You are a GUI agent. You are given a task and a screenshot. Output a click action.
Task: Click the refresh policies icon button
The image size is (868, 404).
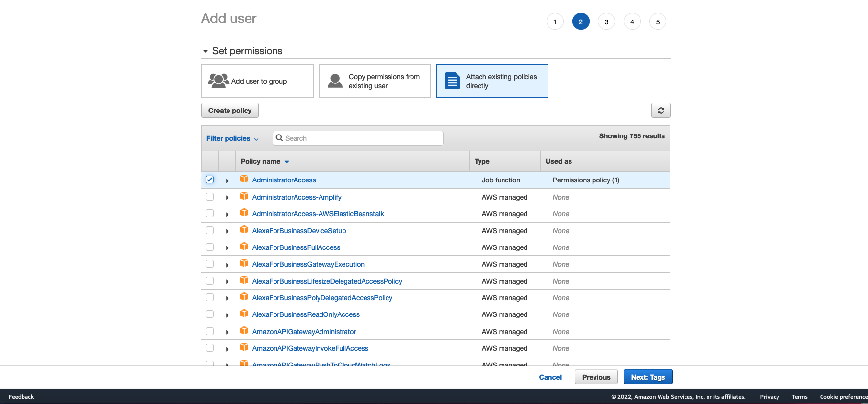click(x=661, y=111)
